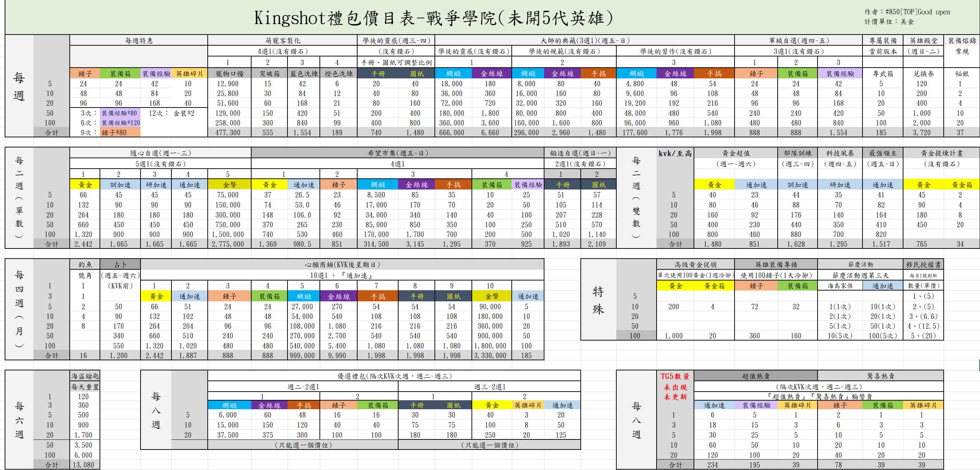Click the '釣魚' header cell
The height and width of the screenshot is (470, 980).
coord(85,265)
